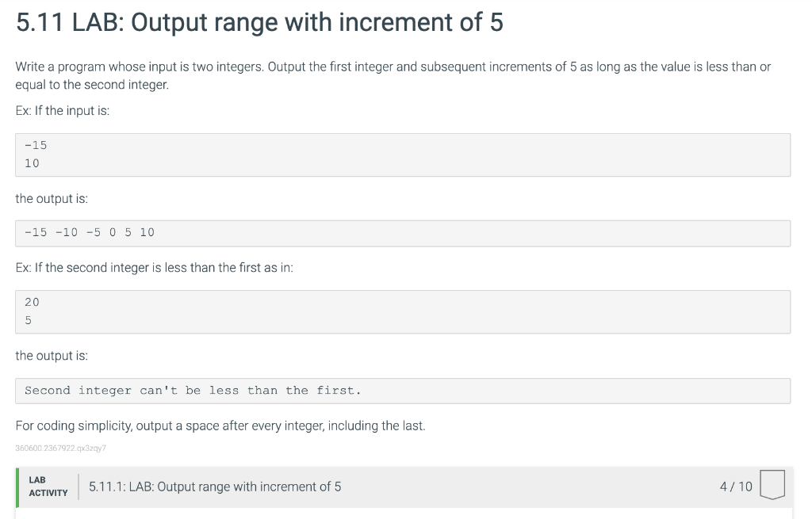Click 'Ex: If the second integer is less' text
This screenshot has height=519, width=812.
coord(155,268)
